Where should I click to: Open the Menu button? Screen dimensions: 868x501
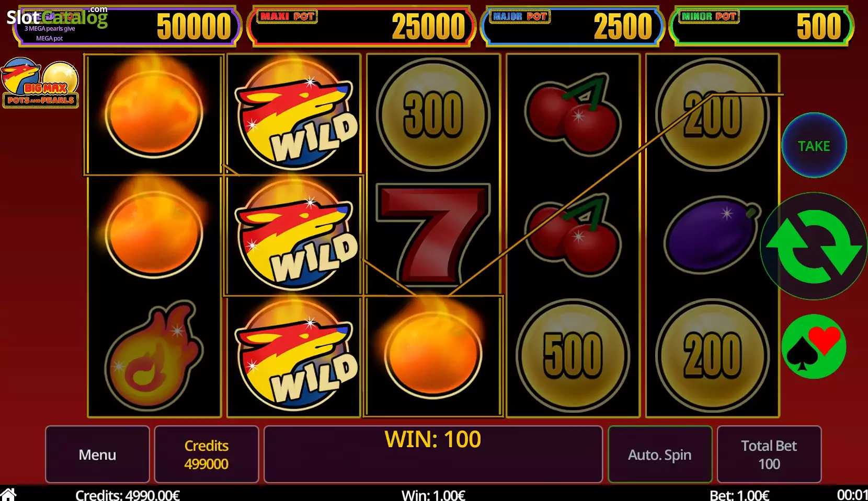97,455
